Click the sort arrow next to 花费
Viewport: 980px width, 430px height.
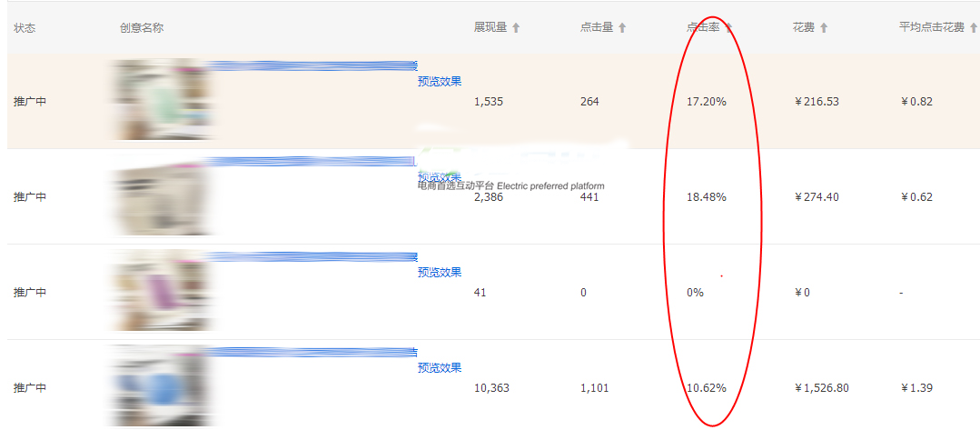[824, 28]
